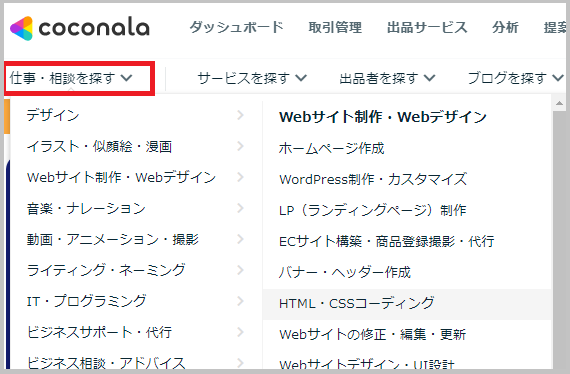Screen dimensions: 570x374
Task: Open the 仕事・相談を探す dropdown
Action: (71, 78)
